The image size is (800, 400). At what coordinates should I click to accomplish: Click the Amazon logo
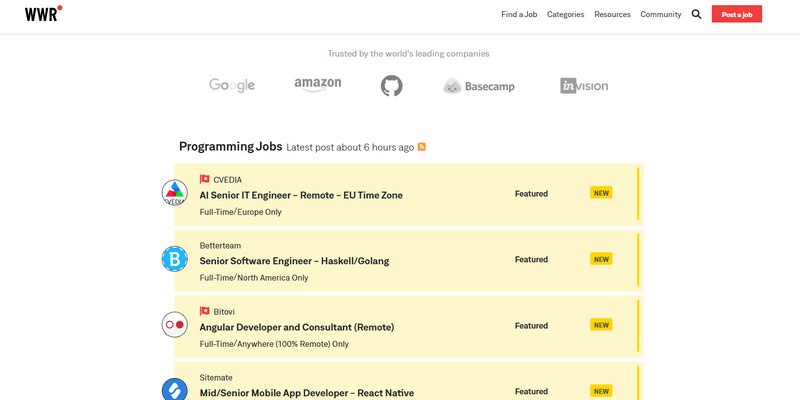317,84
